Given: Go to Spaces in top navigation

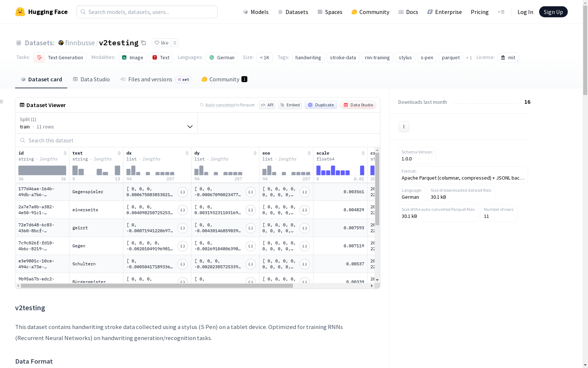Looking at the screenshot, I should [330, 12].
